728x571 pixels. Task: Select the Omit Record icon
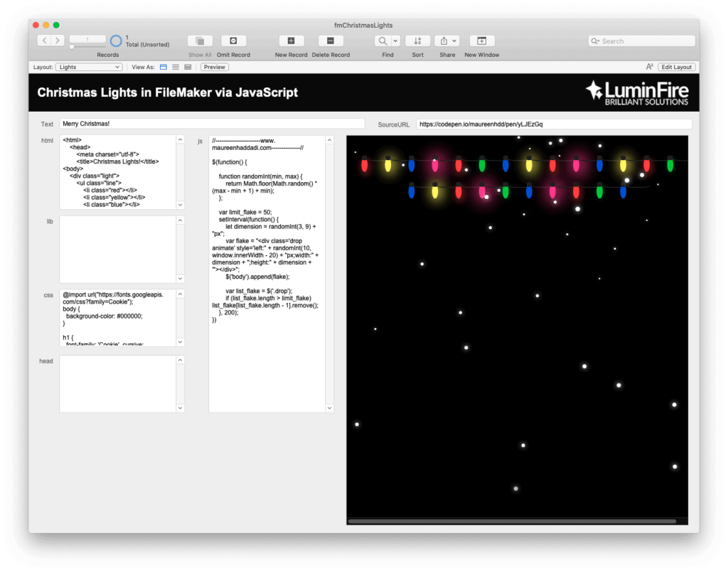[232, 41]
